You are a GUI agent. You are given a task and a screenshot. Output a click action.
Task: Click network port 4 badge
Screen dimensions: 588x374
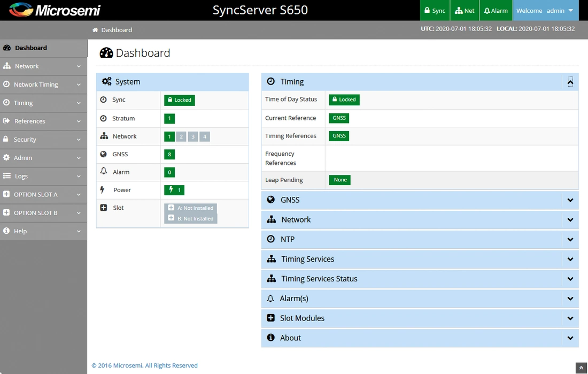click(x=205, y=136)
